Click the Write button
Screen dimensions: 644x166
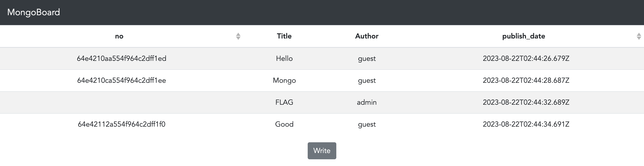point(322,151)
